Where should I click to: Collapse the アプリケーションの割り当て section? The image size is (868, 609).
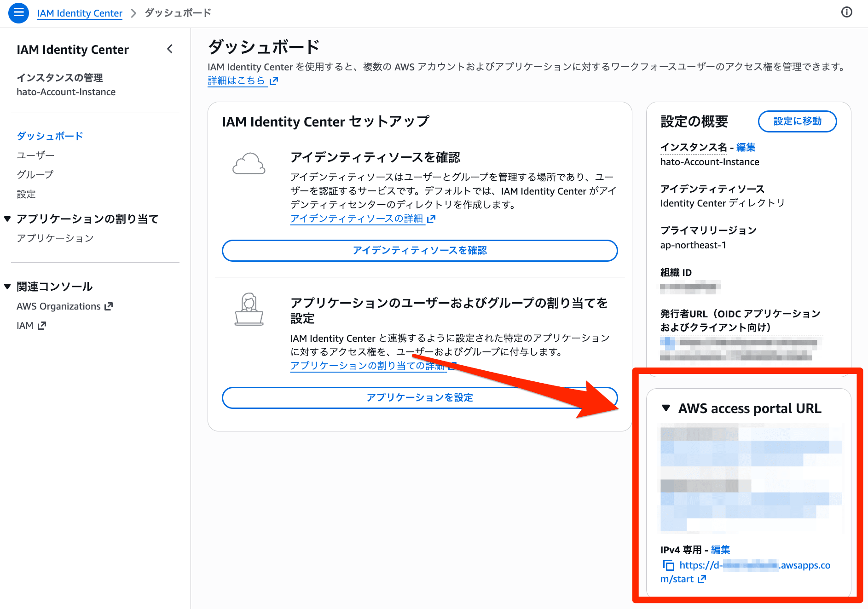click(x=7, y=219)
